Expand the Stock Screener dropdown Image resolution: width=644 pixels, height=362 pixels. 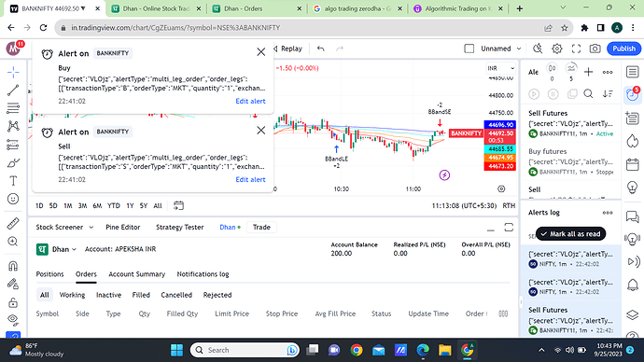pyautogui.click(x=64, y=227)
